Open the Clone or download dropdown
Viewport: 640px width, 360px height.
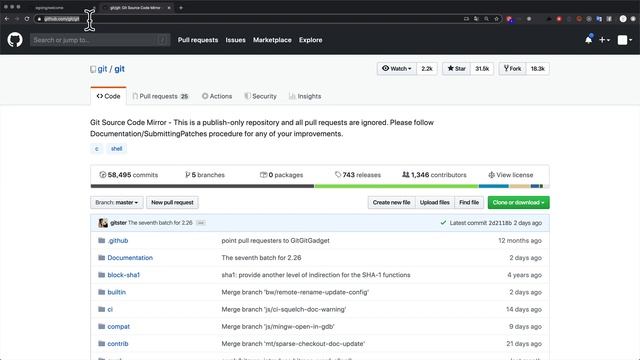click(518, 202)
